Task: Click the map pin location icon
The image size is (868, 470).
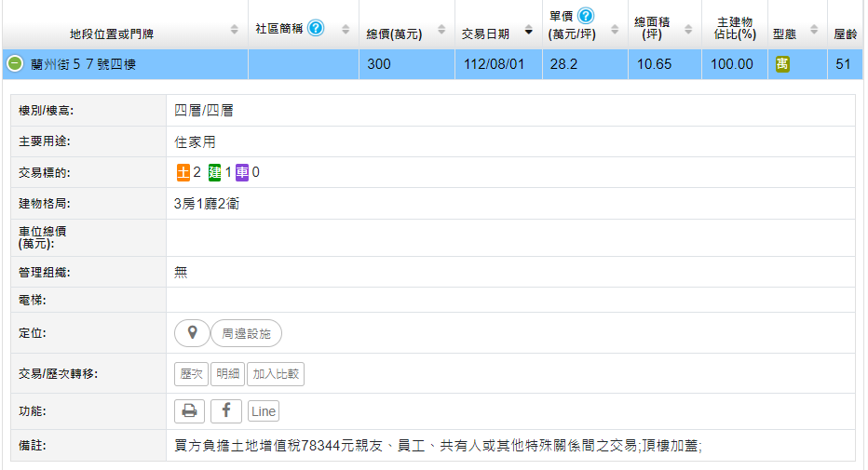Action: click(x=193, y=333)
